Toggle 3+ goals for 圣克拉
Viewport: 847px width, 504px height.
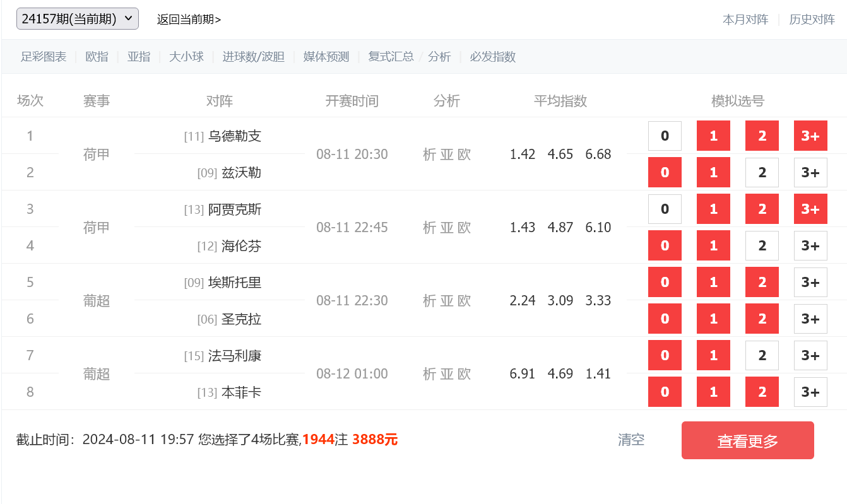click(810, 319)
